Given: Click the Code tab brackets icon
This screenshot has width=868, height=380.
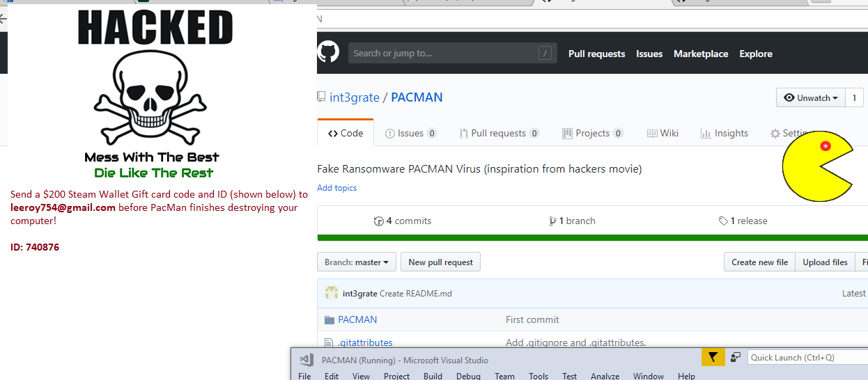Looking at the screenshot, I should (333, 133).
